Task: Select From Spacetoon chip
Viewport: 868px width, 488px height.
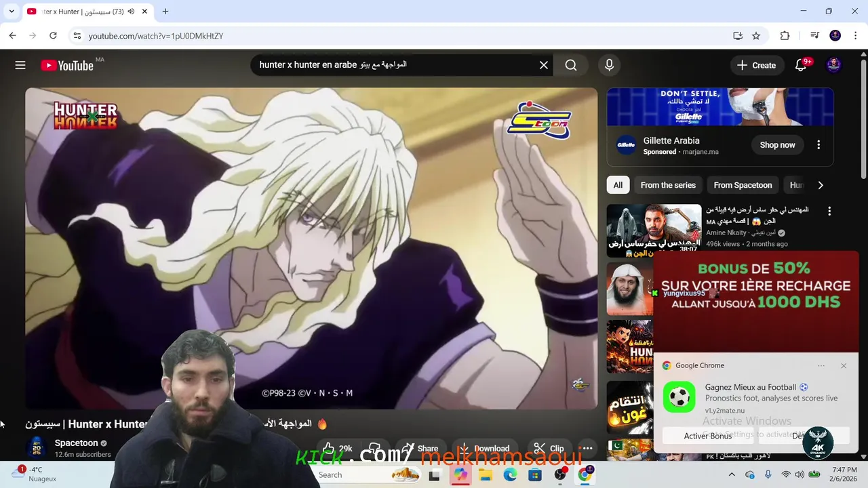Action: pyautogui.click(x=743, y=185)
